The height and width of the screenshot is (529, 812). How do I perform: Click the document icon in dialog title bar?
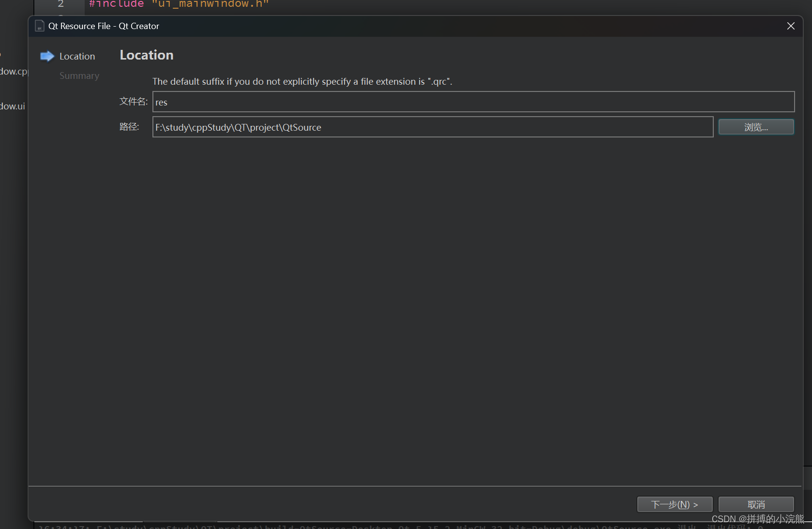click(x=40, y=26)
